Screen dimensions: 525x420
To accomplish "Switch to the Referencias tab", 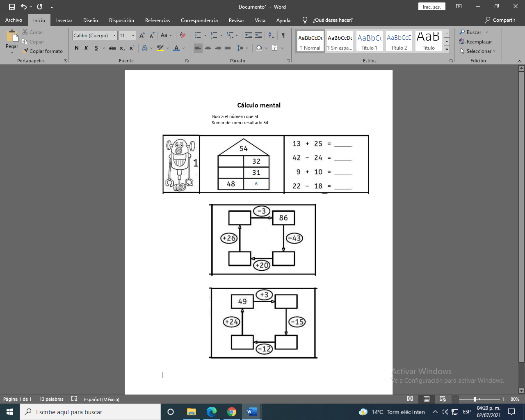I will click(157, 20).
